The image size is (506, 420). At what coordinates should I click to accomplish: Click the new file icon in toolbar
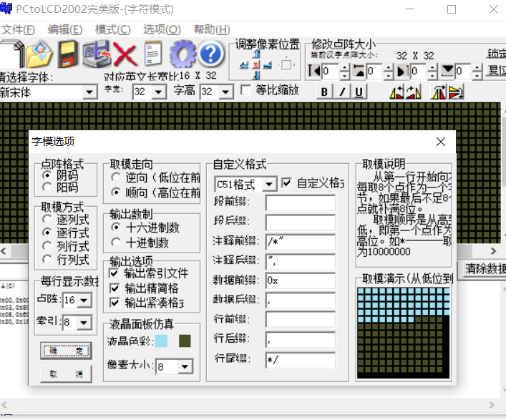(x=13, y=54)
